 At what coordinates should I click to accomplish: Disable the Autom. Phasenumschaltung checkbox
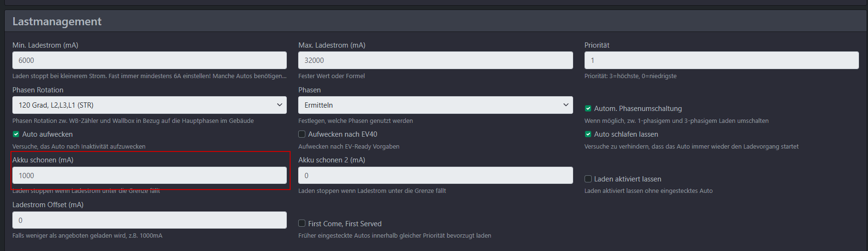click(x=588, y=109)
